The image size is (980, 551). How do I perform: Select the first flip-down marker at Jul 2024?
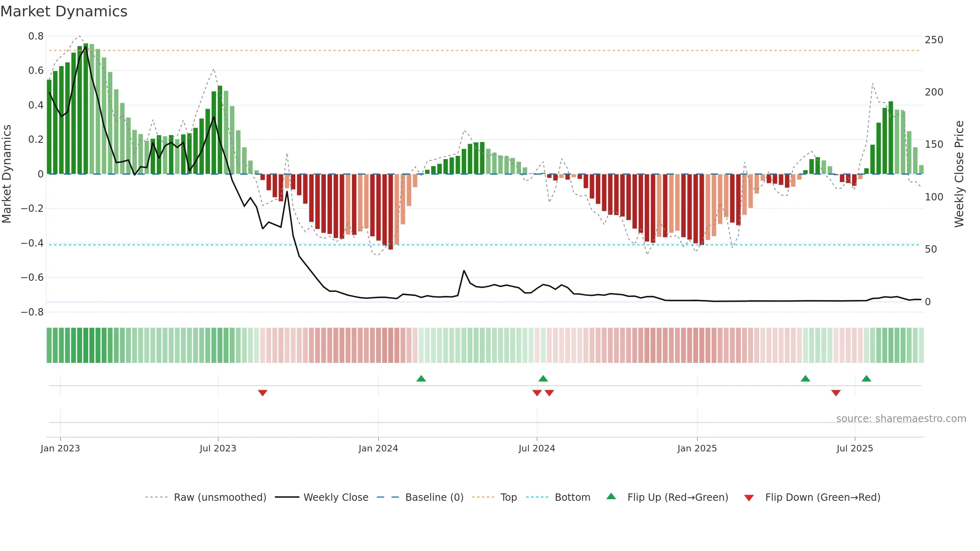[x=537, y=393]
